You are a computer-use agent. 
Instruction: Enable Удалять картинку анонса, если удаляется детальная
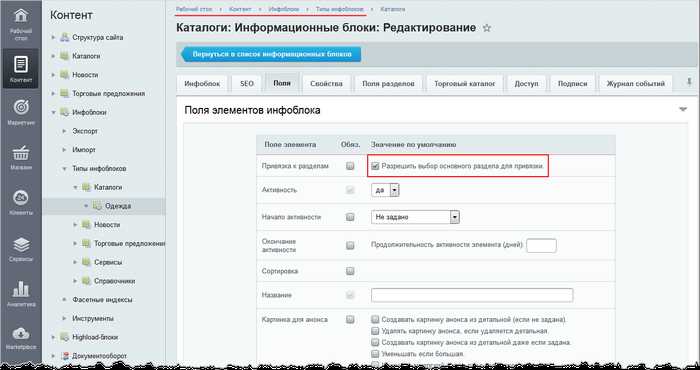pos(375,331)
